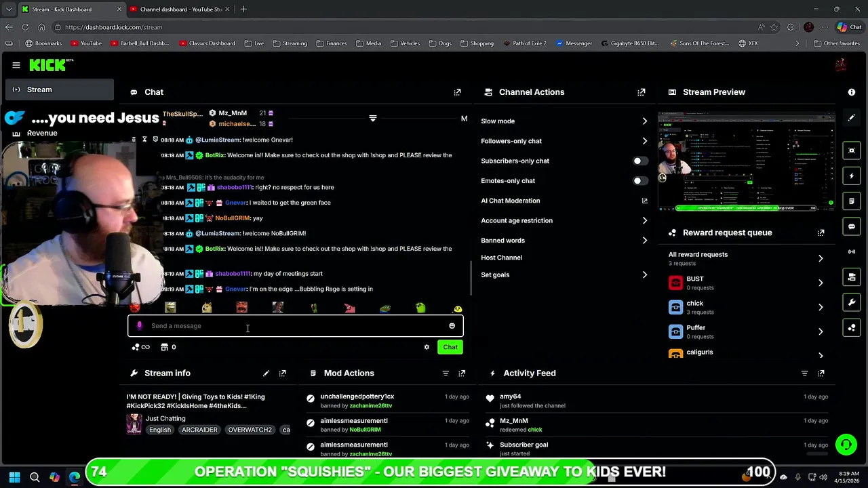Select the broadcast signal icon in right sidebar

click(852, 251)
